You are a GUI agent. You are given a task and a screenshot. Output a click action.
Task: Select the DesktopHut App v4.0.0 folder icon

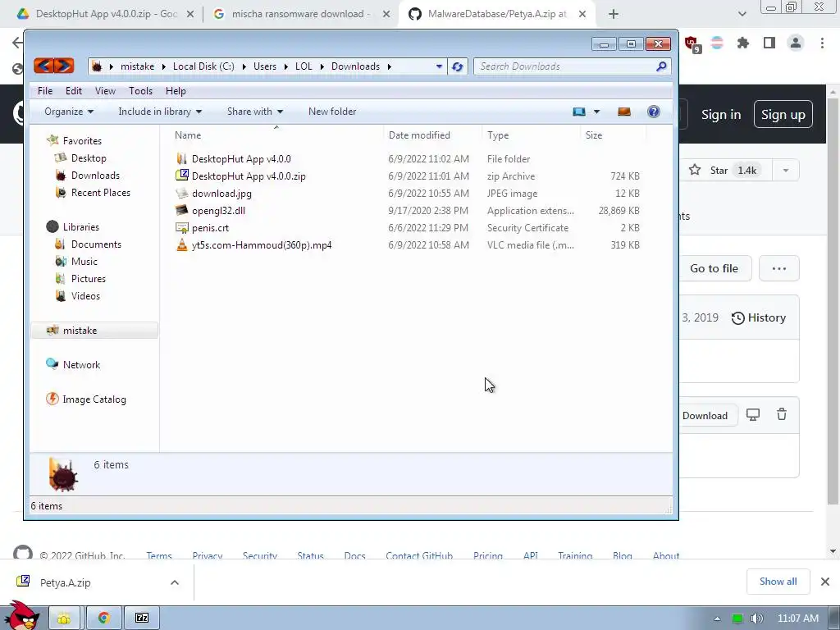click(x=181, y=158)
